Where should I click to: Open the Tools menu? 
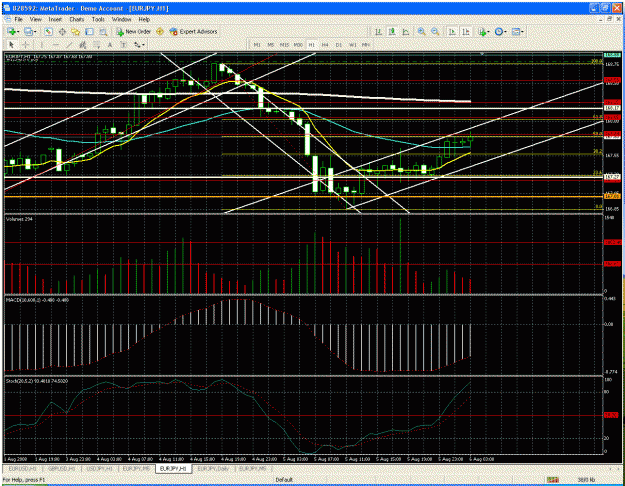click(x=98, y=19)
